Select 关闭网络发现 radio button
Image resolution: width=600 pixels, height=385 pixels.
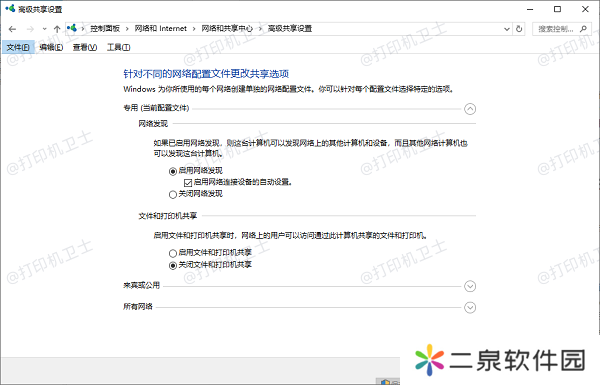coord(173,194)
